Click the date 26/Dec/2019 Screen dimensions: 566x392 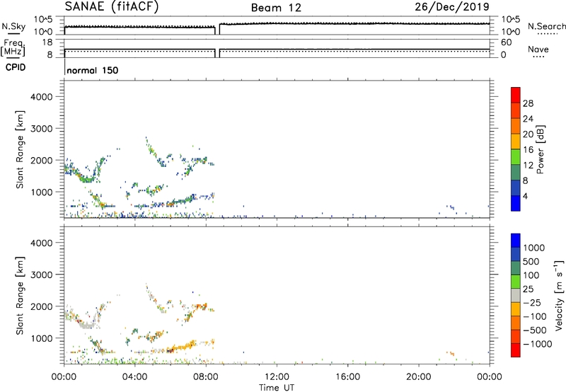click(x=452, y=6)
